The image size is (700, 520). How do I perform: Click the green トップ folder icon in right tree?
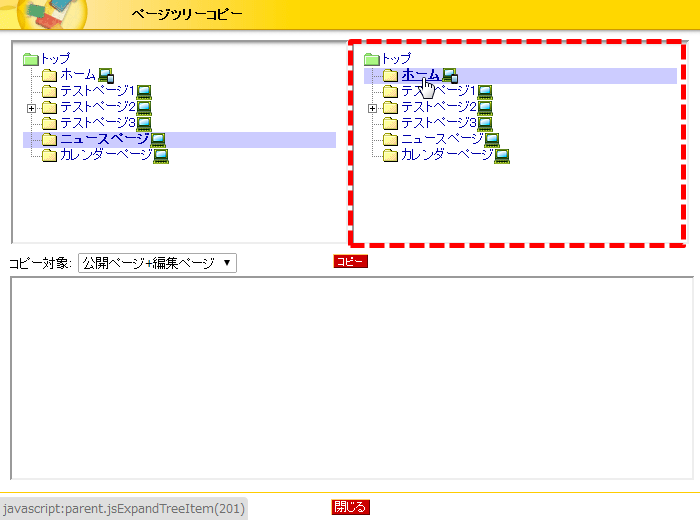(x=371, y=59)
